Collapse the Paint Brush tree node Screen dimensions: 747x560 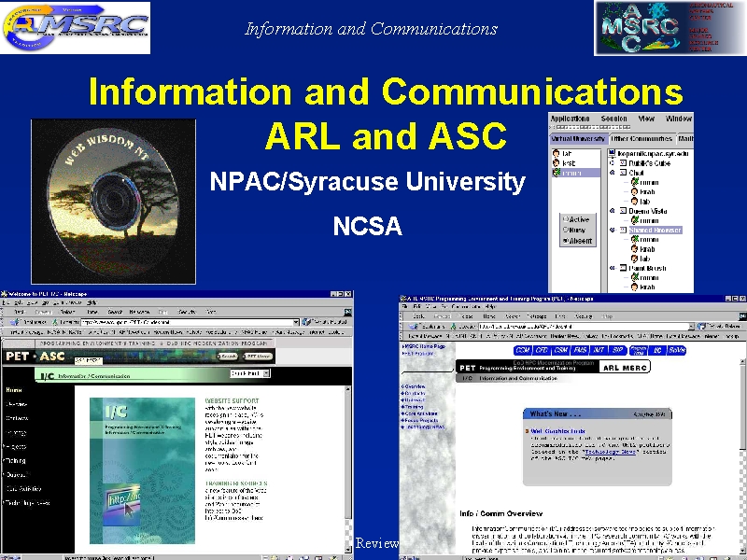pyautogui.click(x=613, y=268)
